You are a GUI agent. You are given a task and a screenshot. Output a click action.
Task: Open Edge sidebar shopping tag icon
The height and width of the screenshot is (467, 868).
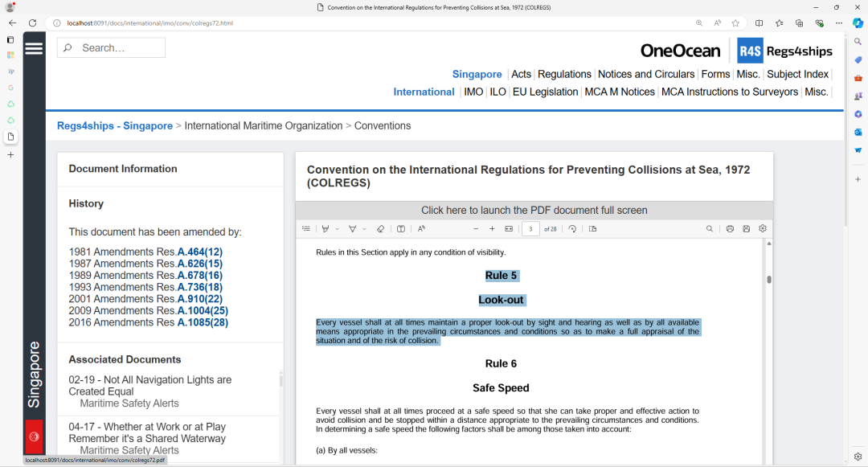click(x=858, y=59)
